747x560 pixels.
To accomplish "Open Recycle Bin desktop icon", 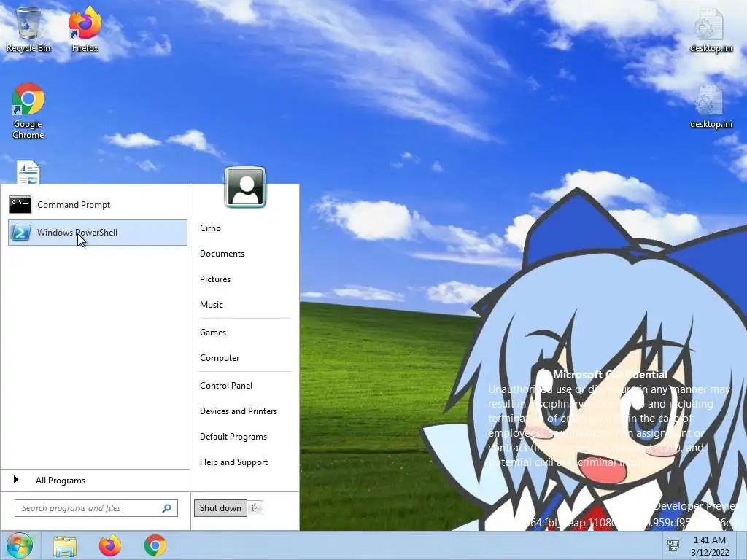I will click(28, 29).
